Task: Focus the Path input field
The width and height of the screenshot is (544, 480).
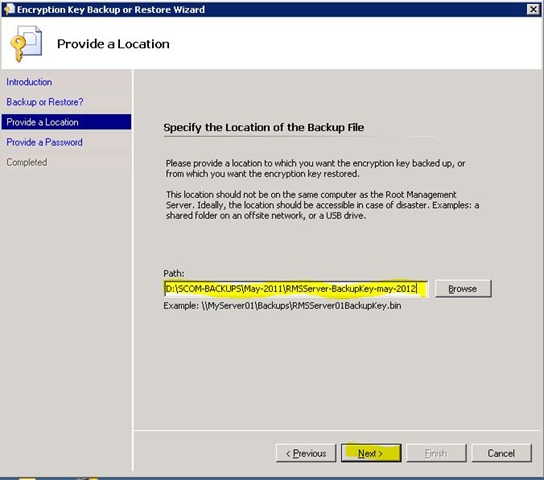Action: 296,289
